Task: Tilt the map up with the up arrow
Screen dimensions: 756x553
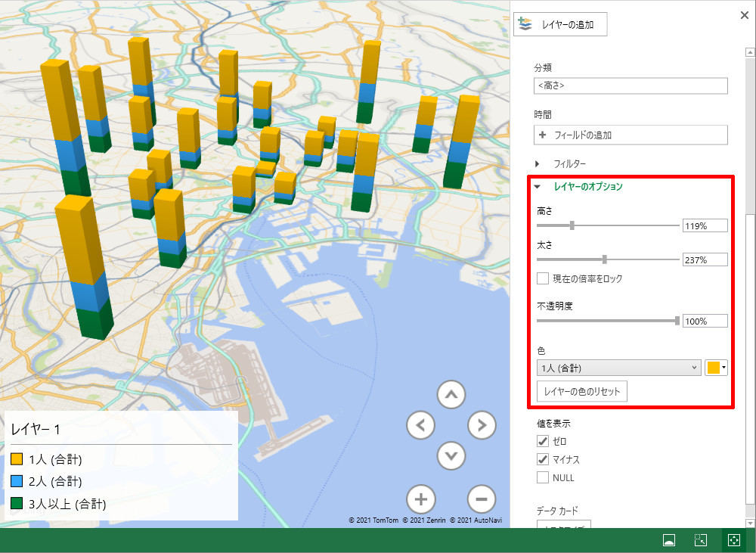Action: click(451, 395)
